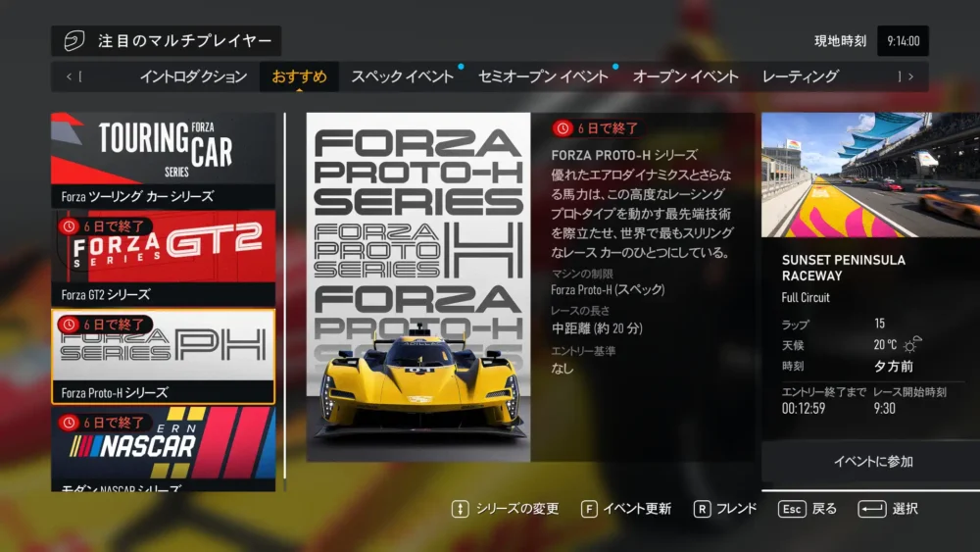Click the scrollbar beside the series list
Image resolution: width=980 pixels, height=552 pixels.
(285, 302)
